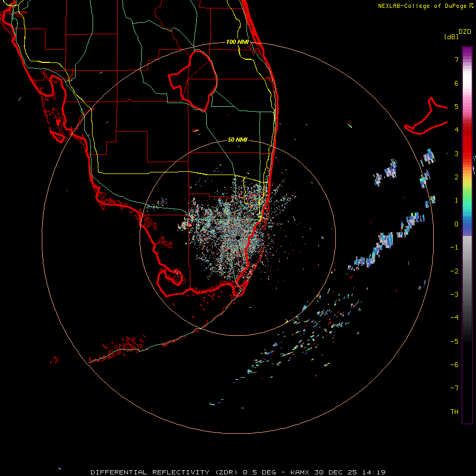Click the 3 value on color scale
The height and width of the screenshot is (476, 476).
point(456,153)
